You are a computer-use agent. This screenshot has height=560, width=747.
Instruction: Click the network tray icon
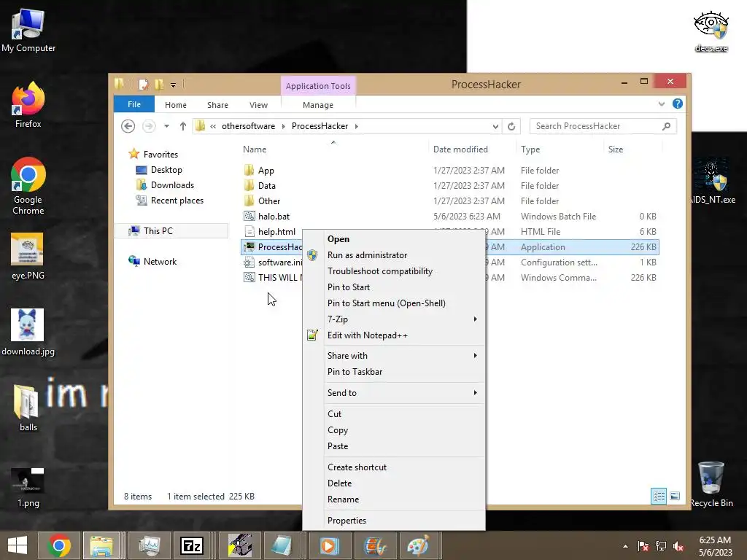661,546
